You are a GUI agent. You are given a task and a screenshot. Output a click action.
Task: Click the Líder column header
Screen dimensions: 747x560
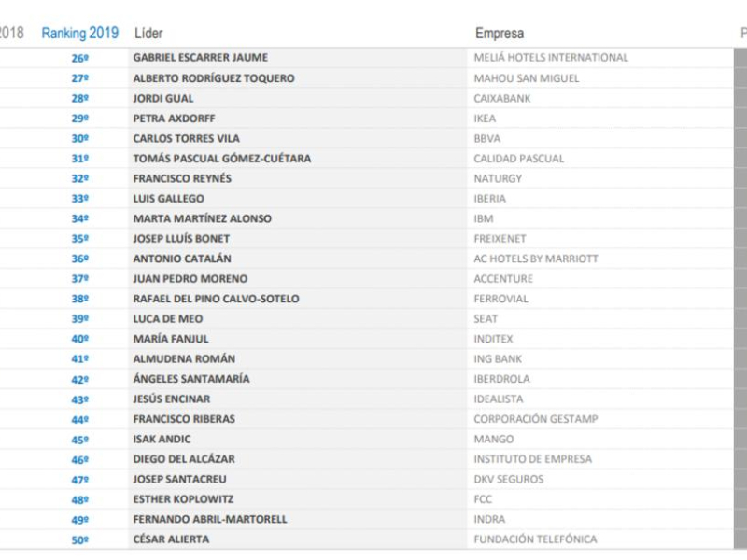[x=148, y=34]
